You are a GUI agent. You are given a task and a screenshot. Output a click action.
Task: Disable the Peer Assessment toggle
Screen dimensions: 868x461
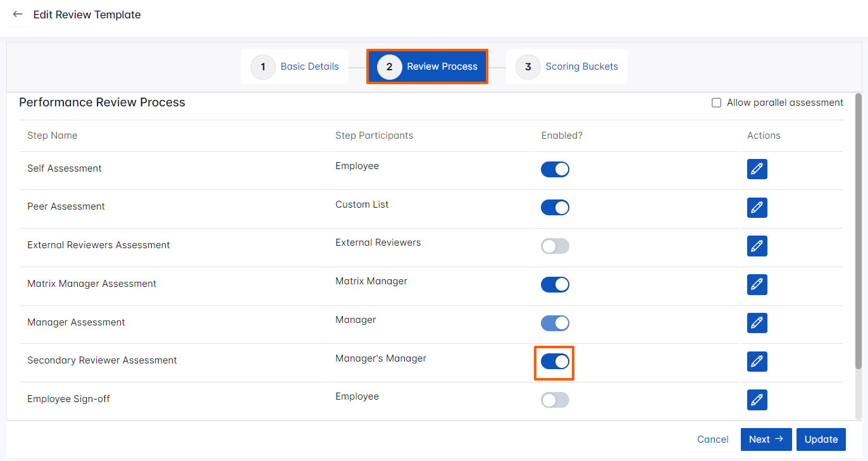click(x=555, y=207)
